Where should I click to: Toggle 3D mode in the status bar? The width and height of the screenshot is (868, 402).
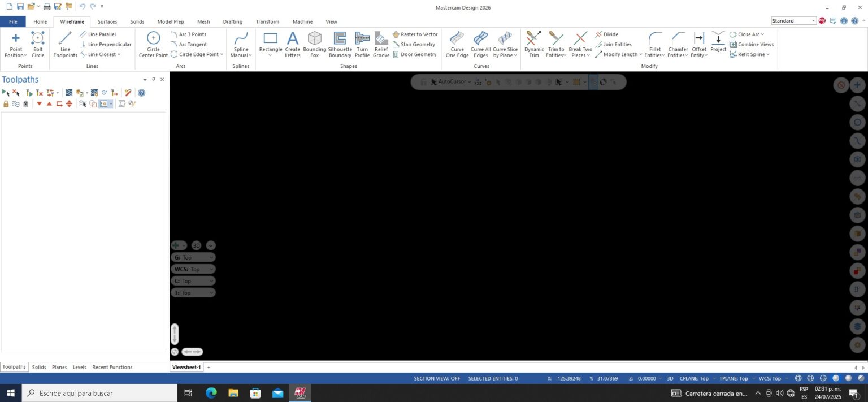click(670, 378)
